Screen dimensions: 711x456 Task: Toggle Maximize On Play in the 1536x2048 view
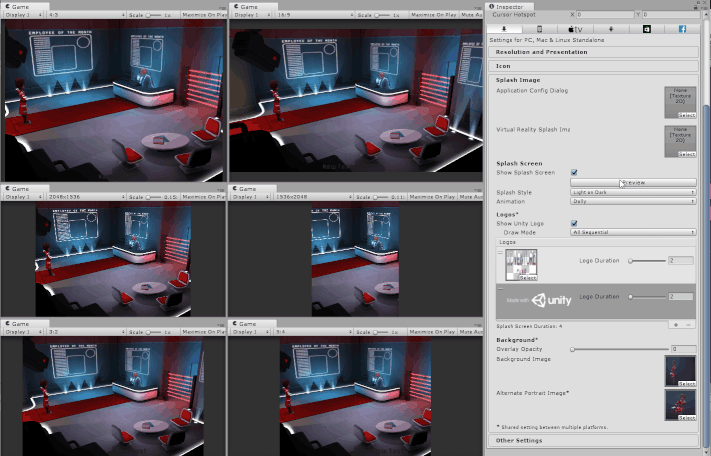[432, 197]
